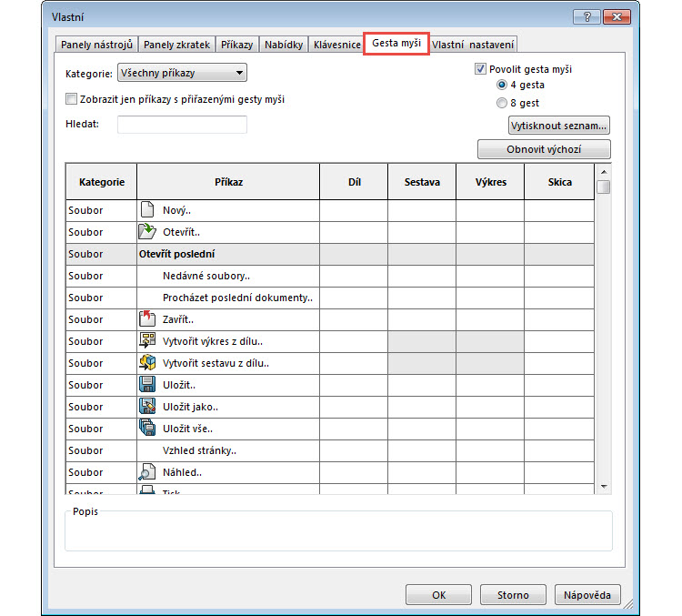Screen dimensions: 682x616
Task: Click the Díl column header
Action: point(354,182)
